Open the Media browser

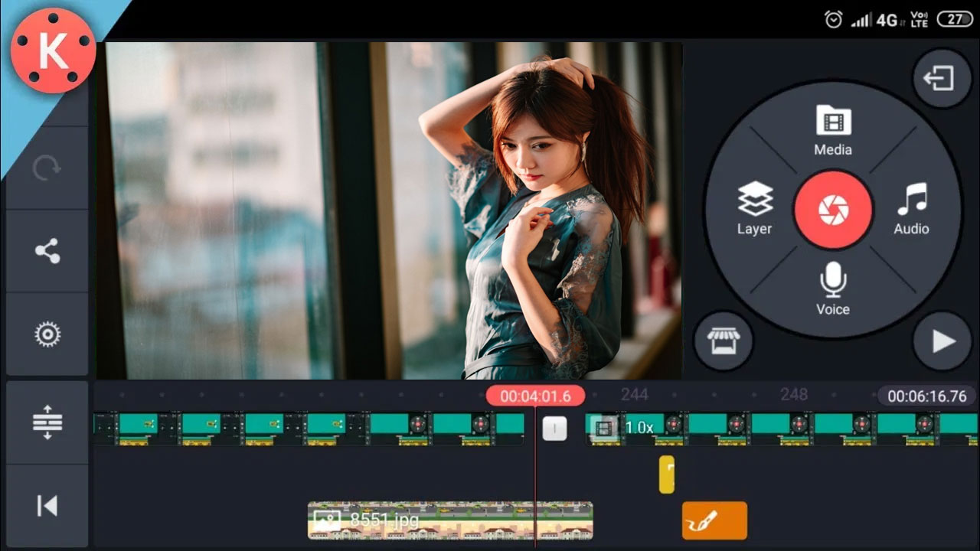[833, 132]
